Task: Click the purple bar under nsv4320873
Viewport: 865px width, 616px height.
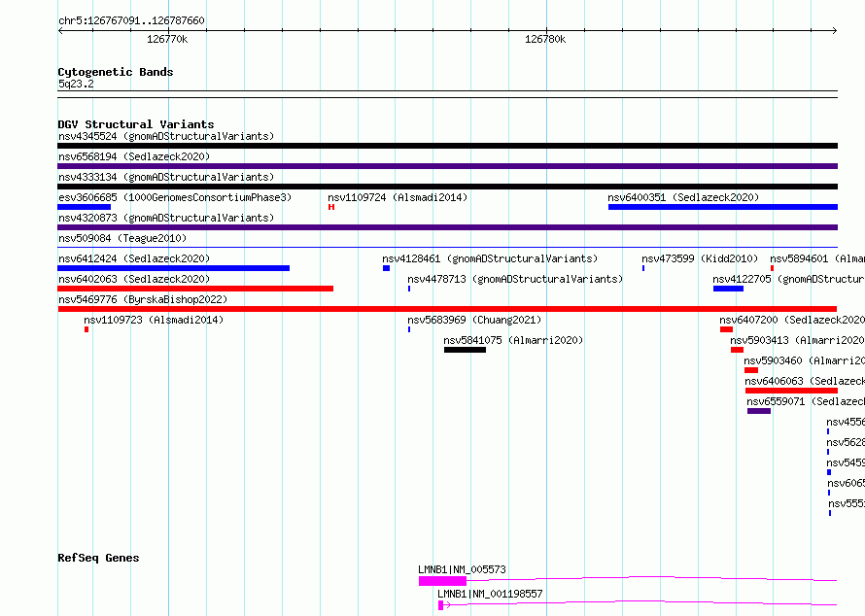Action: point(447,227)
